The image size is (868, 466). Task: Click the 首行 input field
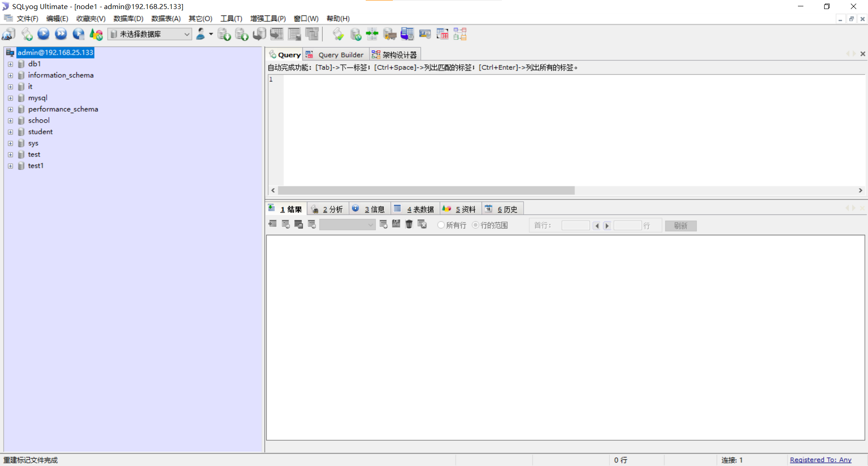click(x=576, y=225)
